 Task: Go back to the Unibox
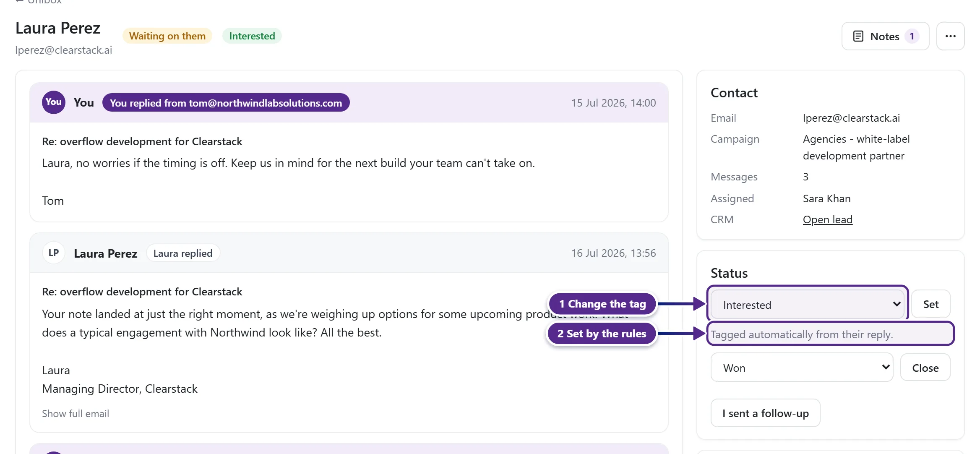tap(39, 2)
